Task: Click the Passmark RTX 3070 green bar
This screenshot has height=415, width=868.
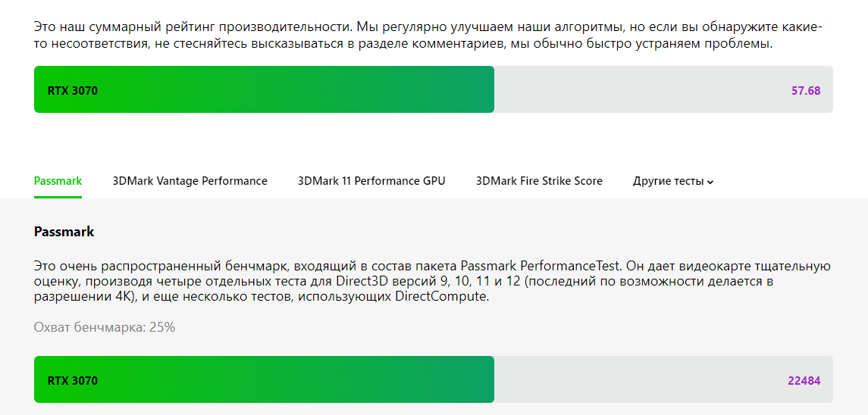Action: coord(264,379)
